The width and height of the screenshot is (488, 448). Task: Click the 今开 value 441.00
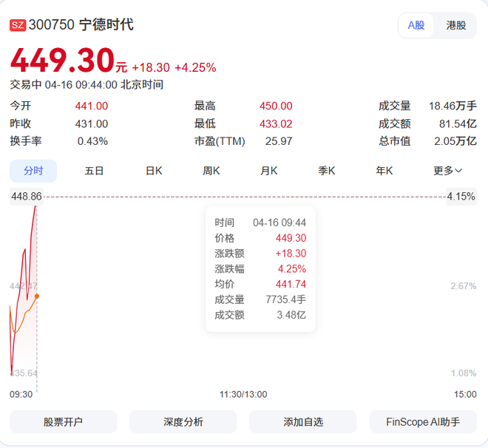point(92,106)
